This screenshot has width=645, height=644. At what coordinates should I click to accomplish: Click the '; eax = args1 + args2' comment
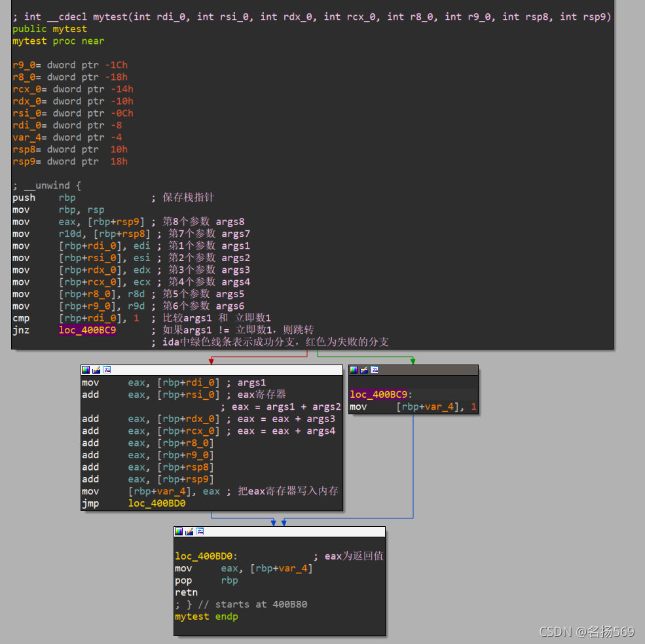coord(280,406)
